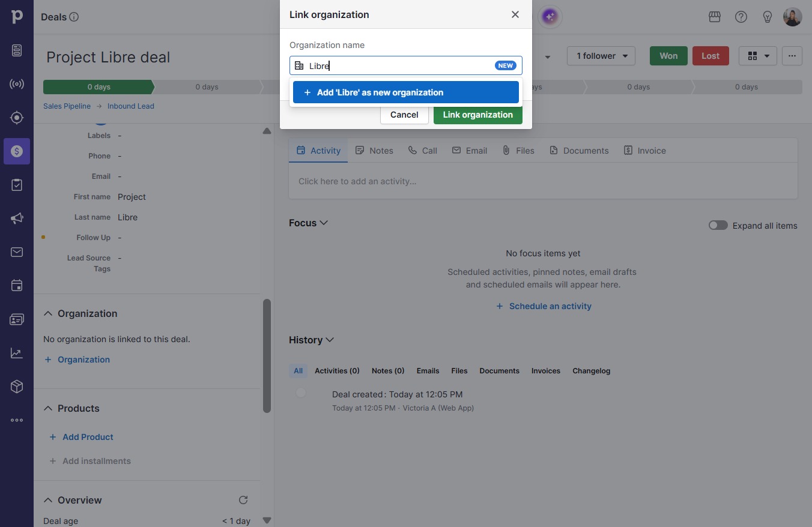This screenshot has width=812, height=527.
Task: Open the 1 follower dropdown
Action: (601, 56)
